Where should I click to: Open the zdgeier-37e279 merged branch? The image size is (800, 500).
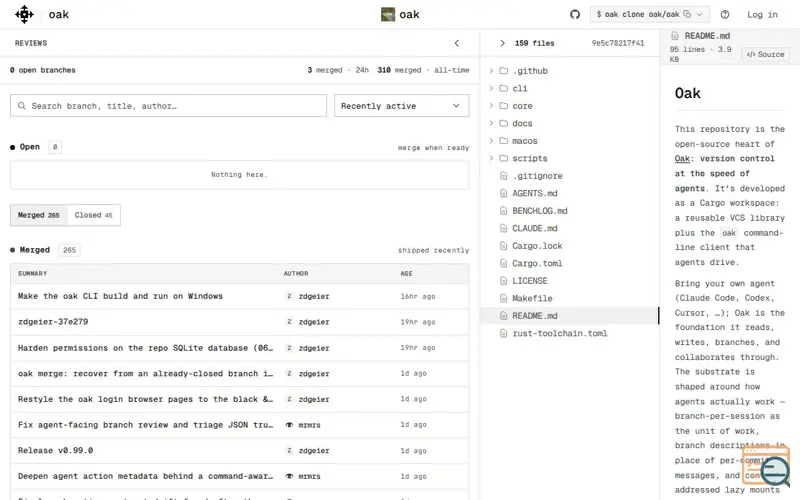point(239,322)
